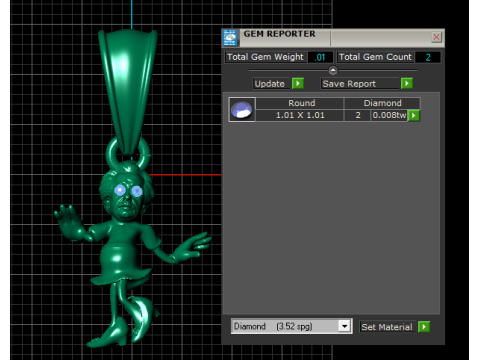Click the Gem Reporter logo icon
Image resolution: width=480 pixels, height=360 pixels.
click(230, 38)
